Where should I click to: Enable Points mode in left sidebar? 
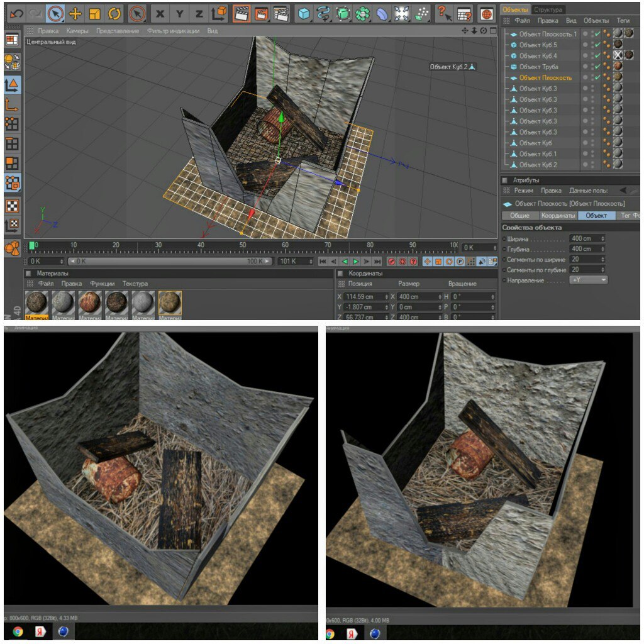click(12, 124)
